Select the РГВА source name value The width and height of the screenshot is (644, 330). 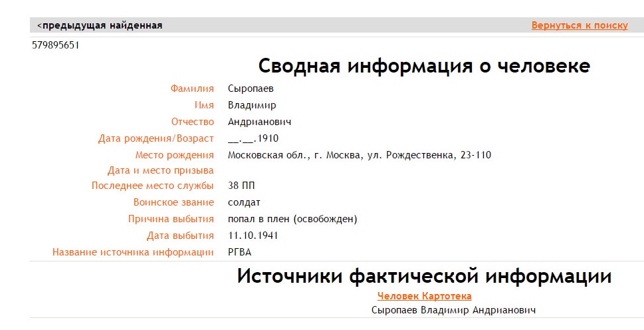tap(239, 252)
